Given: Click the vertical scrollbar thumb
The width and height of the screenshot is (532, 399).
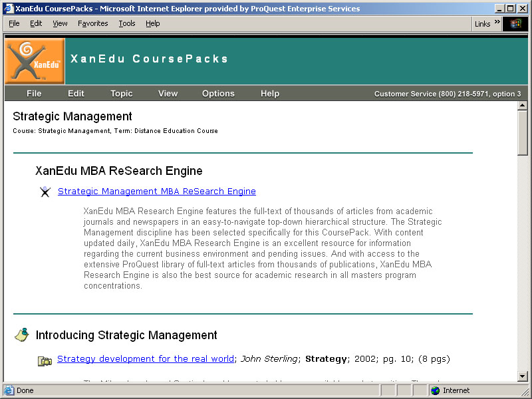Looking at the screenshot, I should click(x=523, y=133).
